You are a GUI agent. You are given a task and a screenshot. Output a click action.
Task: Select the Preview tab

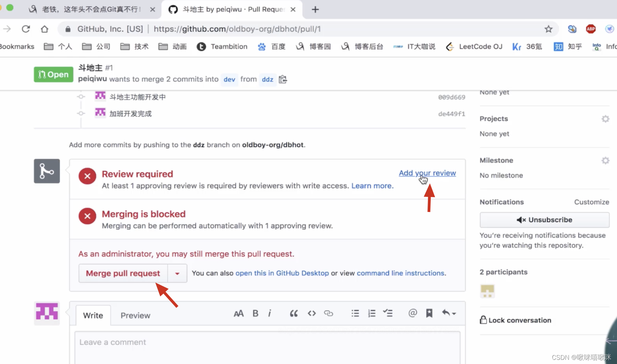135,315
